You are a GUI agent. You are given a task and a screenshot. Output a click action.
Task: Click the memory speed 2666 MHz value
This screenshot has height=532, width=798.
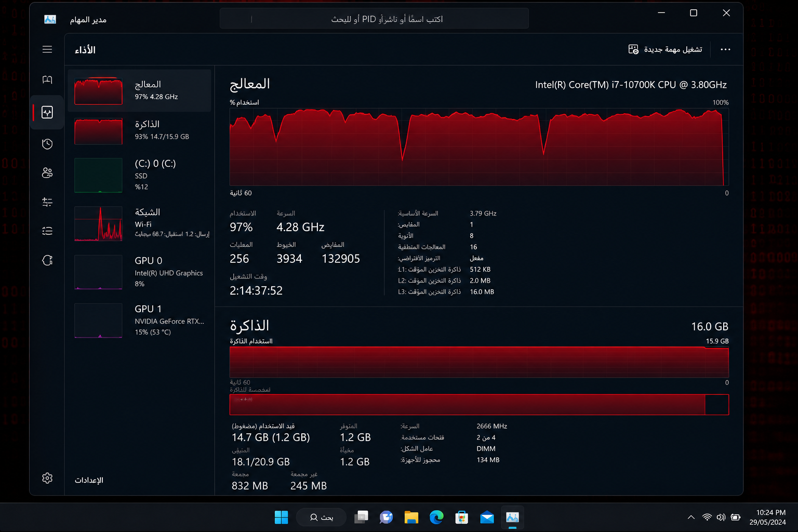click(x=492, y=426)
